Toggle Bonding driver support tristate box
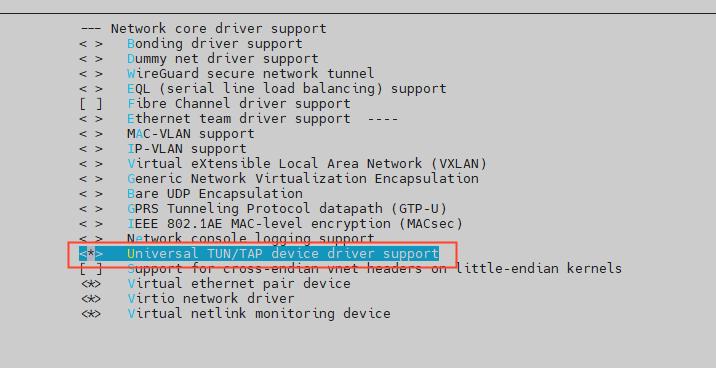 tap(91, 44)
